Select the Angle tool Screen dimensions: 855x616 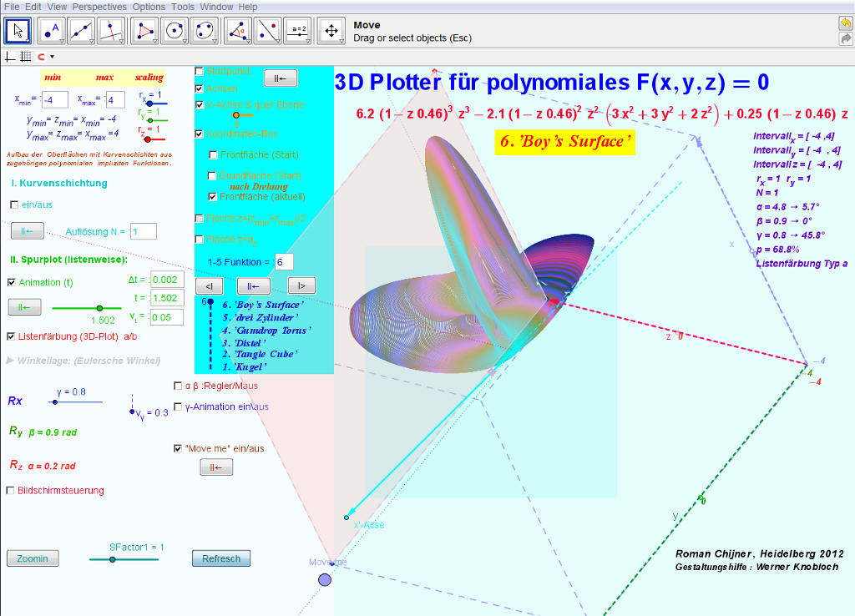(x=239, y=31)
